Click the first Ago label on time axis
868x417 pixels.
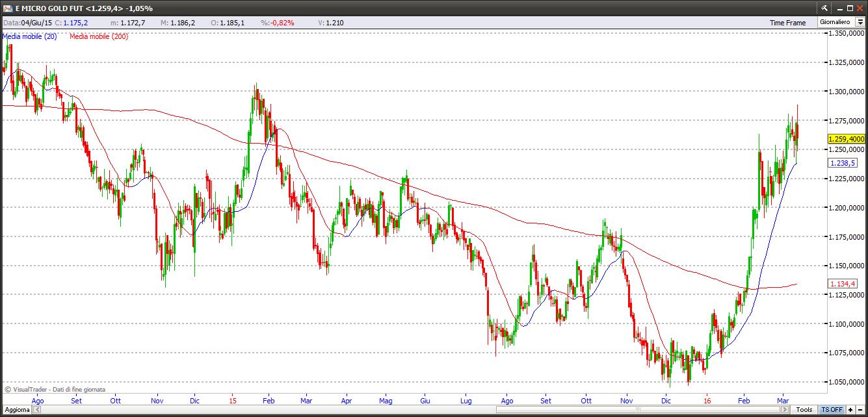pos(38,401)
